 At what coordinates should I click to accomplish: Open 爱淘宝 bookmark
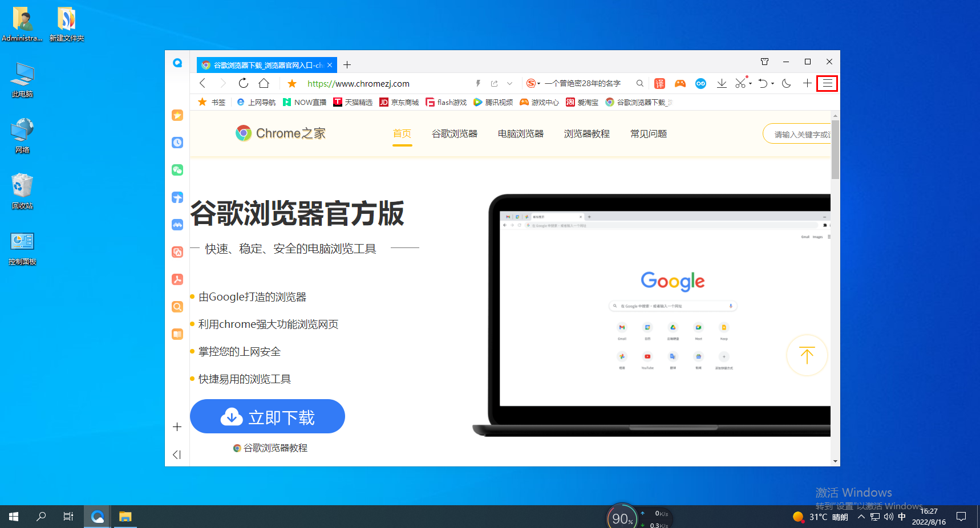[582, 103]
